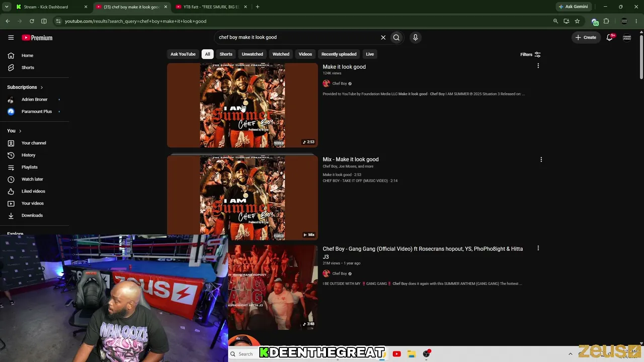Click Chef Boy avatar under Gang Gang video
The height and width of the screenshot is (362, 644).
[326, 274]
